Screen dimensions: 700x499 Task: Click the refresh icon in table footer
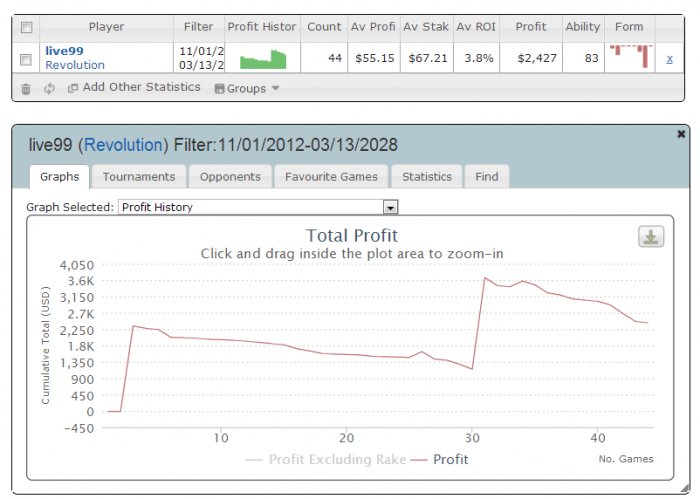(x=49, y=88)
